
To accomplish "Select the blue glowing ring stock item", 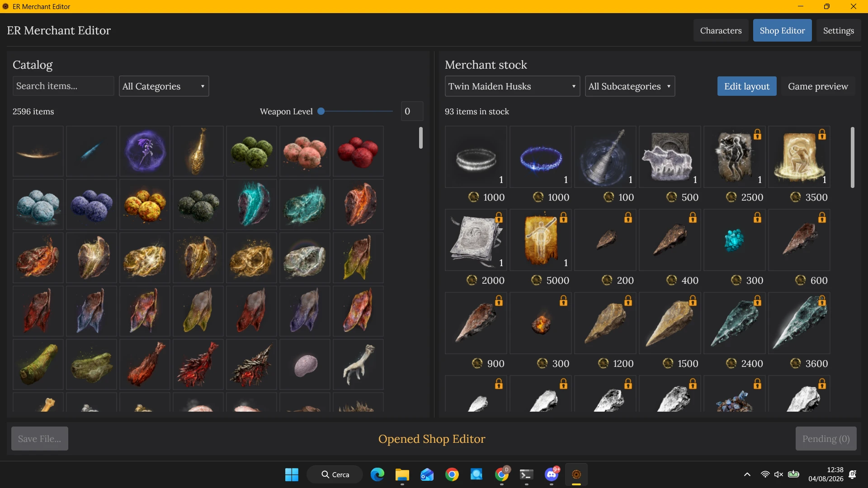I will (x=541, y=156).
